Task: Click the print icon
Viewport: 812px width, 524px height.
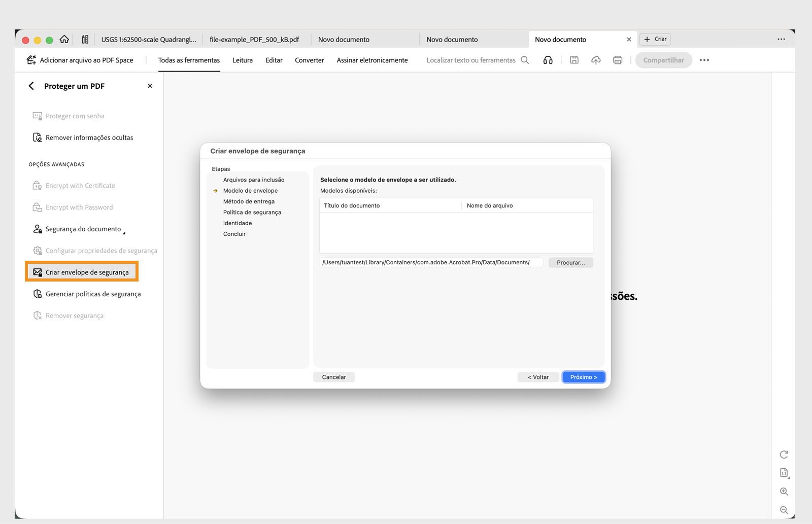Action: [x=618, y=60]
